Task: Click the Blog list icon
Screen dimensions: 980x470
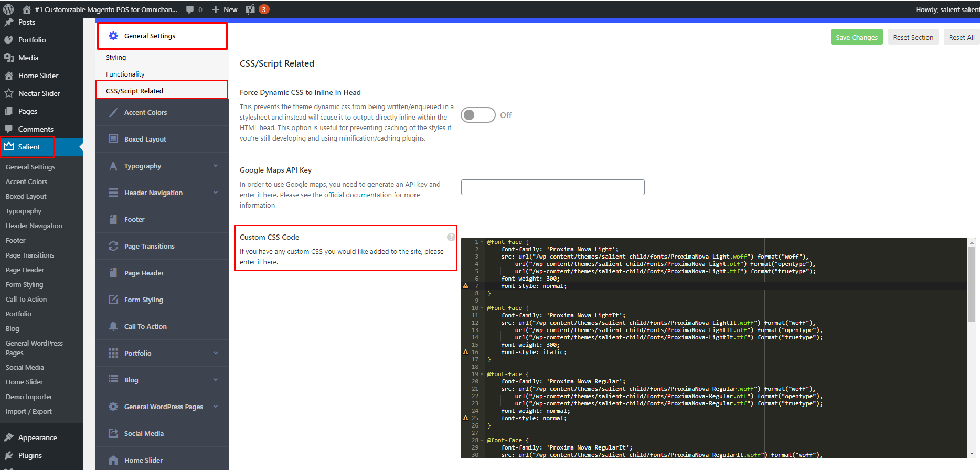Action: (x=113, y=379)
